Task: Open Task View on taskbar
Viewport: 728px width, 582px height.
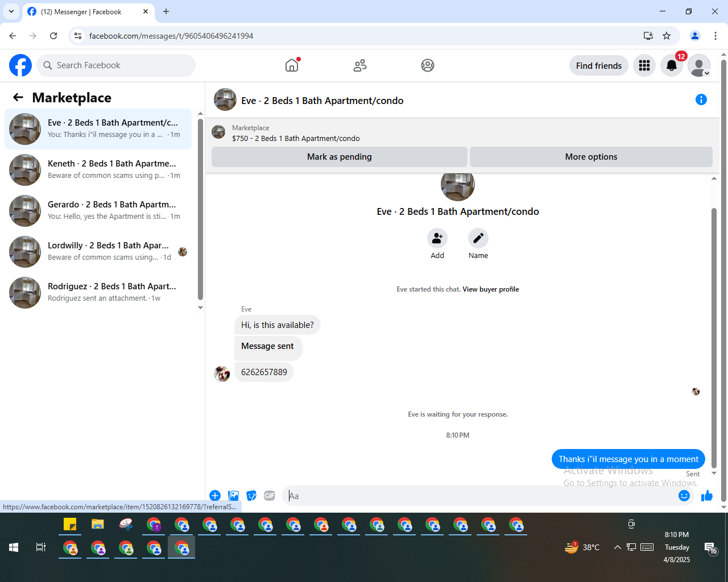Action: click(x=41, y=547)
